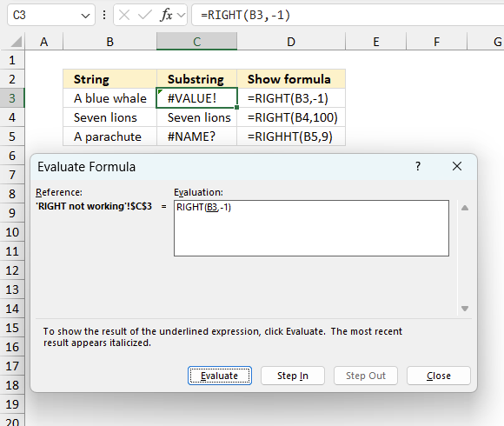This screenshot has height=426, width=504.
Task: Click the Enter checkmark in formula bar
Action: pyautogui.click(x=144, y=15)
